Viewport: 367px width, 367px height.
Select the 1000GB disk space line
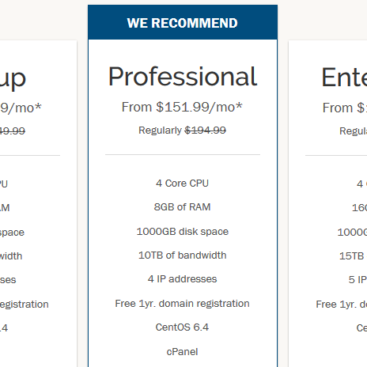tap(182, 231)
